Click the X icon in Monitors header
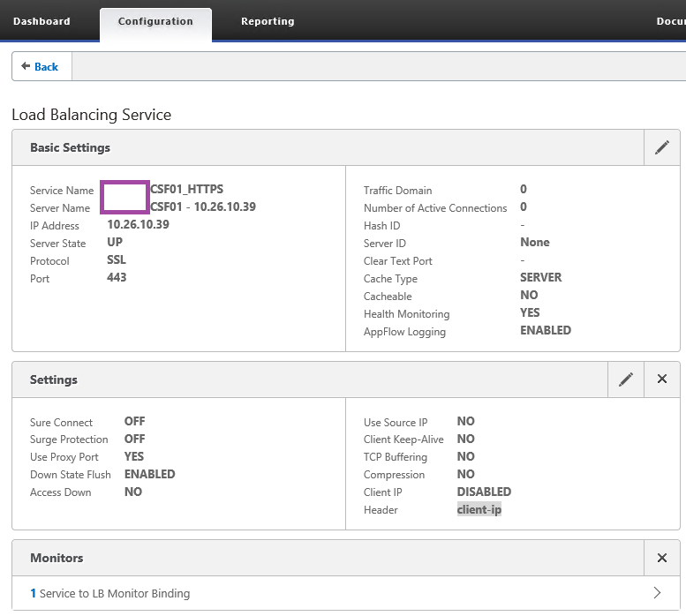The image size is (686, 616). click(662, 558)
